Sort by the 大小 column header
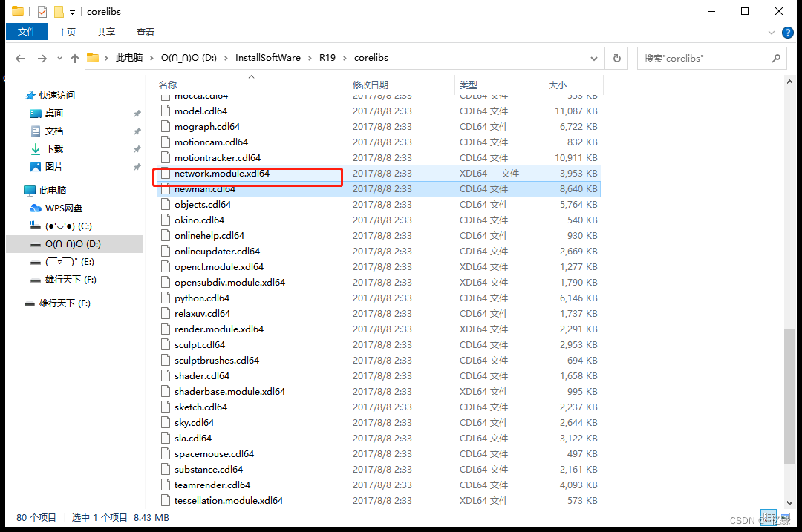This screenshot has width=802, height=532. coord(558,85)
